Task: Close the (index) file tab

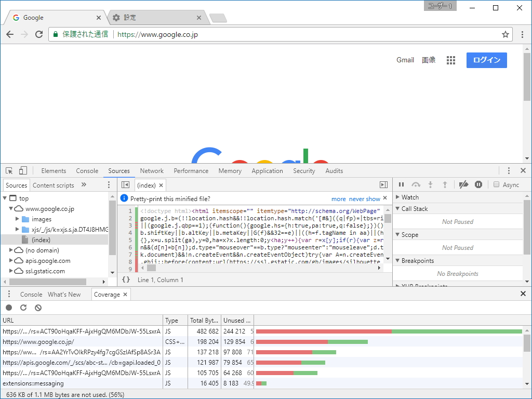Action: [161, 185]
